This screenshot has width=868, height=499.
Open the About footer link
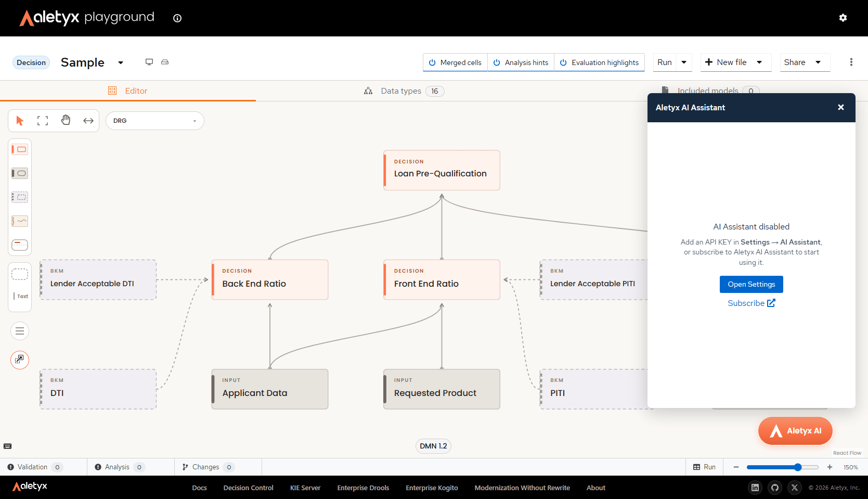click(x=596, y=488)
